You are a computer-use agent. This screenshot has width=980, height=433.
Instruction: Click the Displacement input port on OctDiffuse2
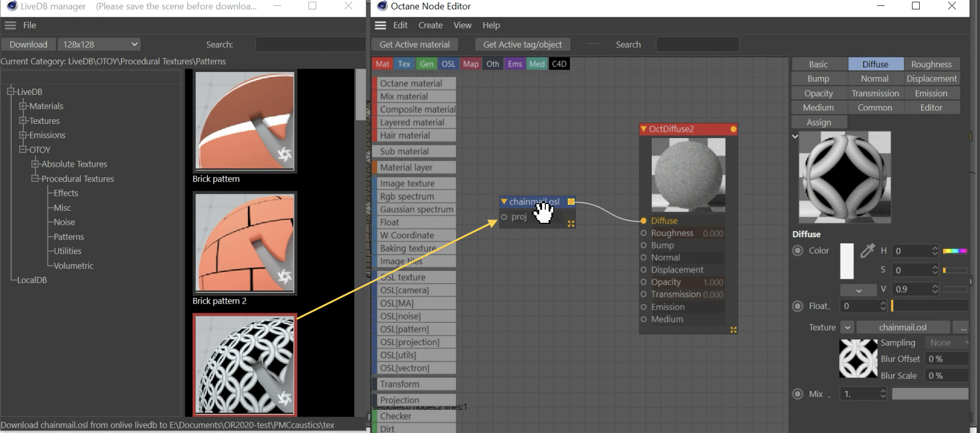pyautogui.click(x=643, y=270)
